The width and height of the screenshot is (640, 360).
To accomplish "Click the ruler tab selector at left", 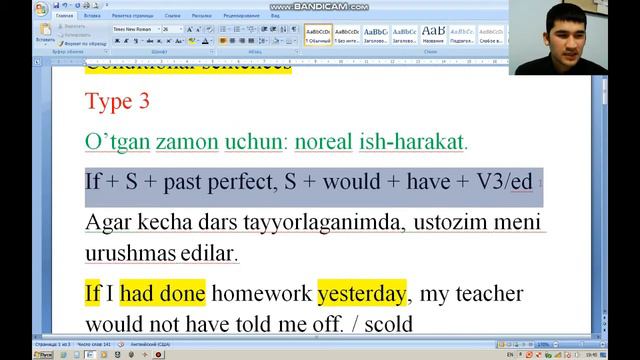I will click(x=37, y=62).
